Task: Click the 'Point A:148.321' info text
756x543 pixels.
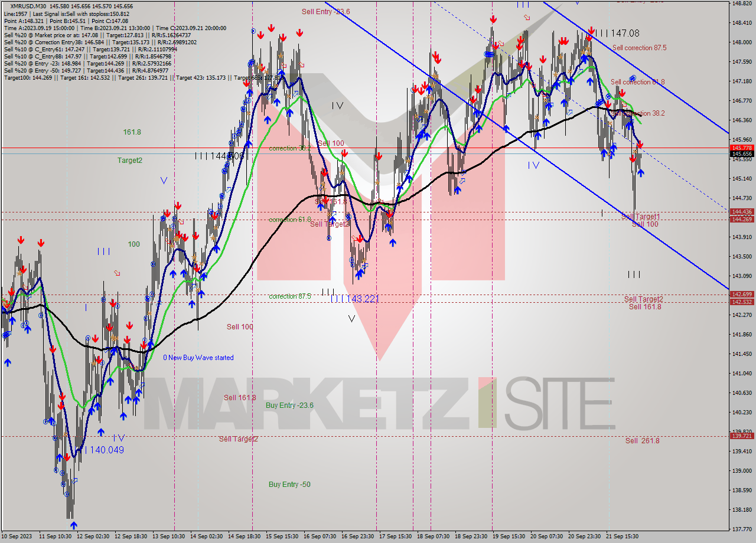Action: tap(24, 20)
